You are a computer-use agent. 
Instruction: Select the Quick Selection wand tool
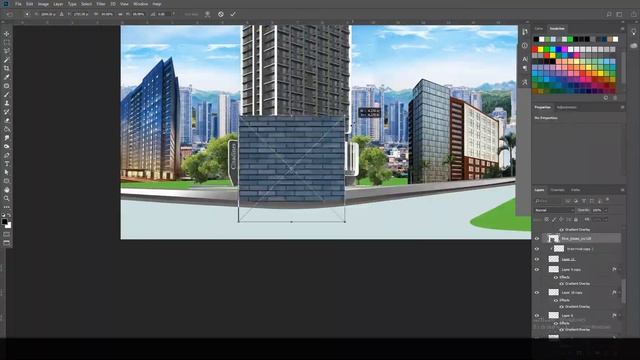click(x=7, y=60)
